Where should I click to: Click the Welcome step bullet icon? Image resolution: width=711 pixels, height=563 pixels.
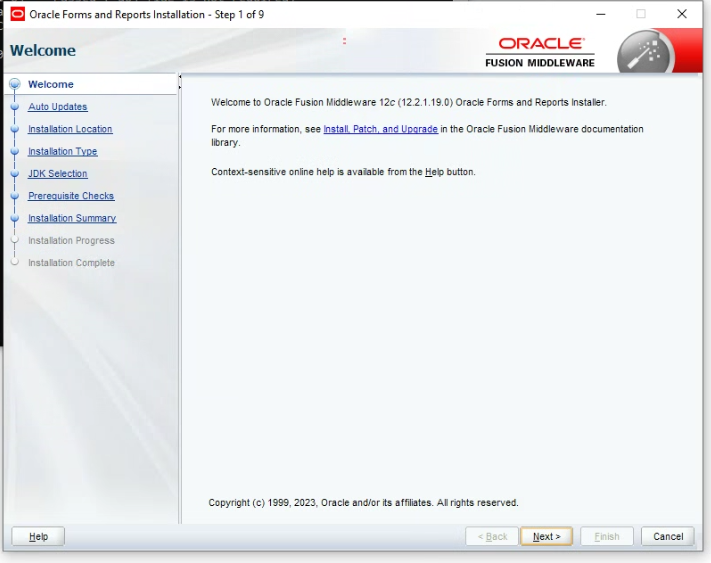pos(15,84)
